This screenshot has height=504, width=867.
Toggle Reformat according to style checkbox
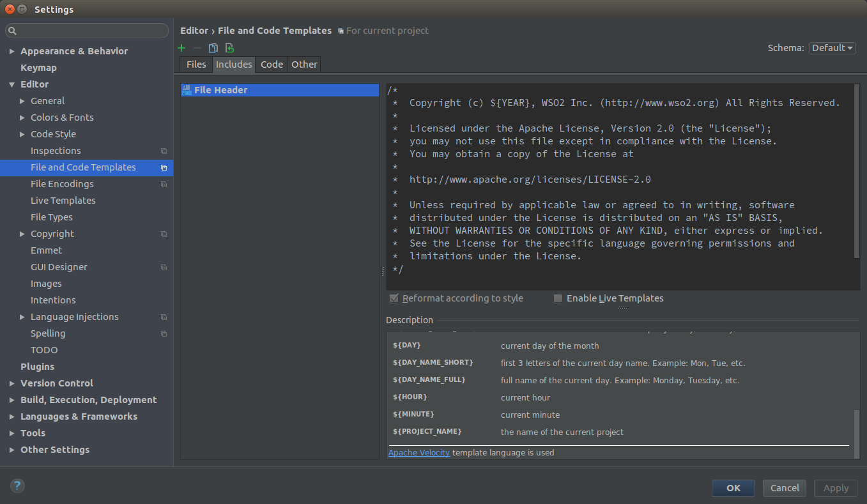coord(394,298)
